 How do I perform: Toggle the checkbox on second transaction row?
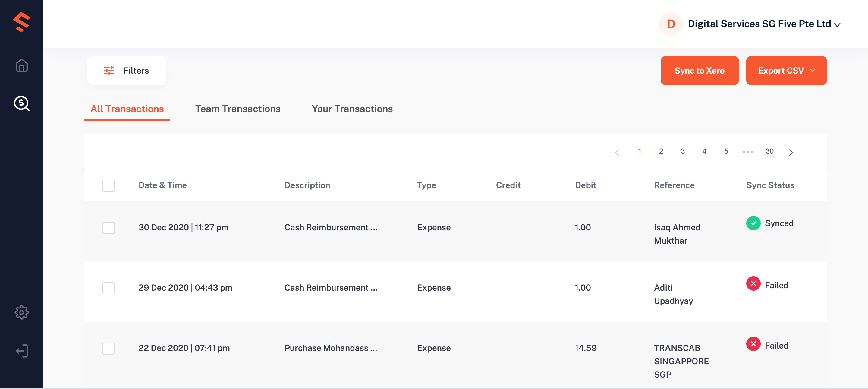tap(109, 288)
